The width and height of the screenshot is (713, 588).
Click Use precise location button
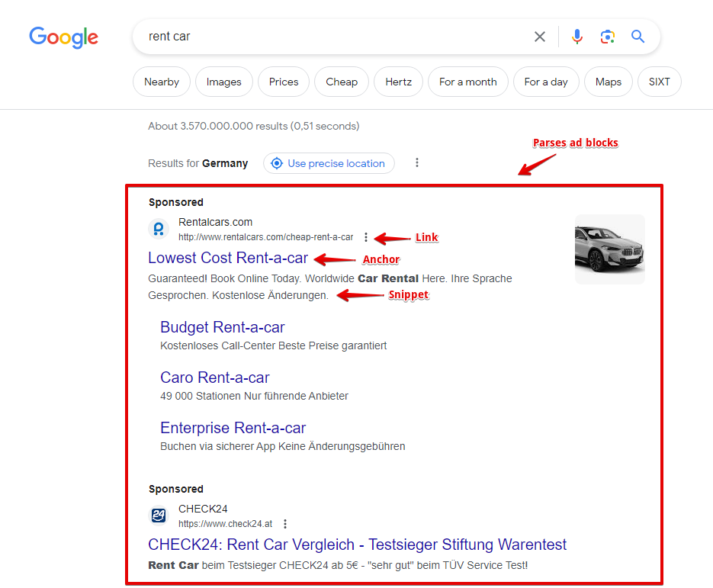tap(329, 163)
